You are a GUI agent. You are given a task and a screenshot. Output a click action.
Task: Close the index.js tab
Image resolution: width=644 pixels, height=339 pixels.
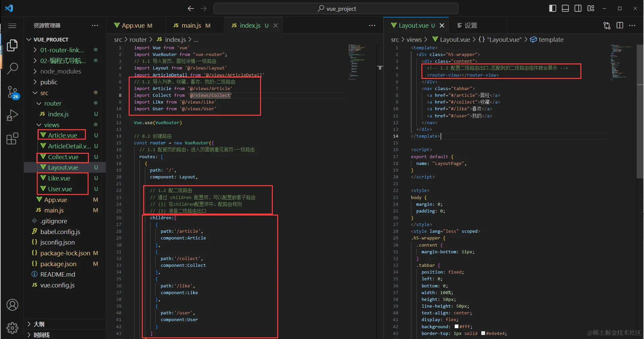pos(276,26)
